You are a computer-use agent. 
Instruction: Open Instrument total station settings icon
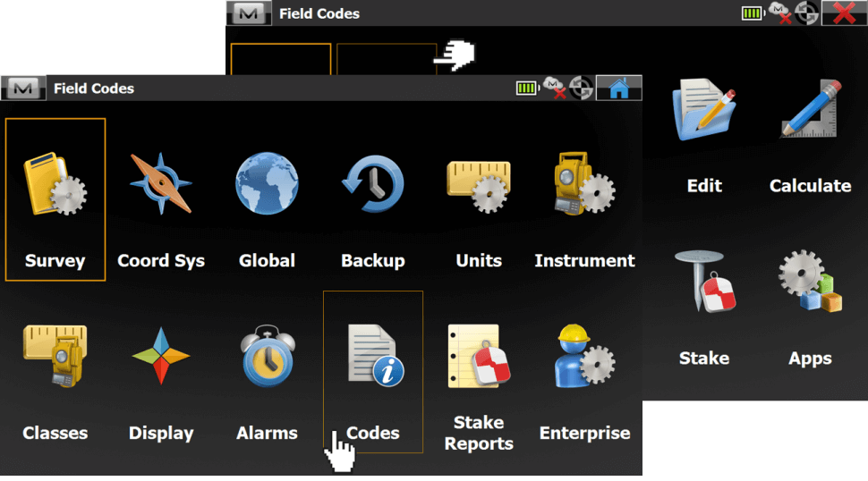tap(584, 183)
